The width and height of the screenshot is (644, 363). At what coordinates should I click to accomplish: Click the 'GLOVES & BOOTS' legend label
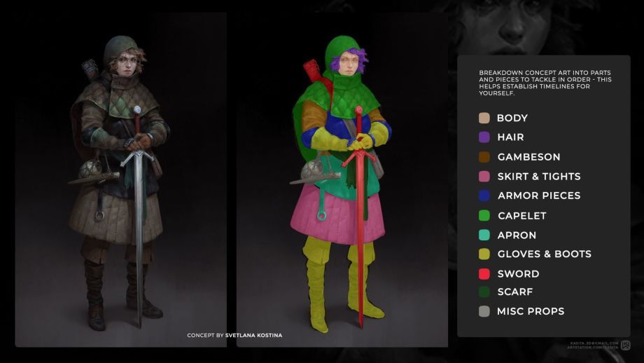[x=544, y=254]
